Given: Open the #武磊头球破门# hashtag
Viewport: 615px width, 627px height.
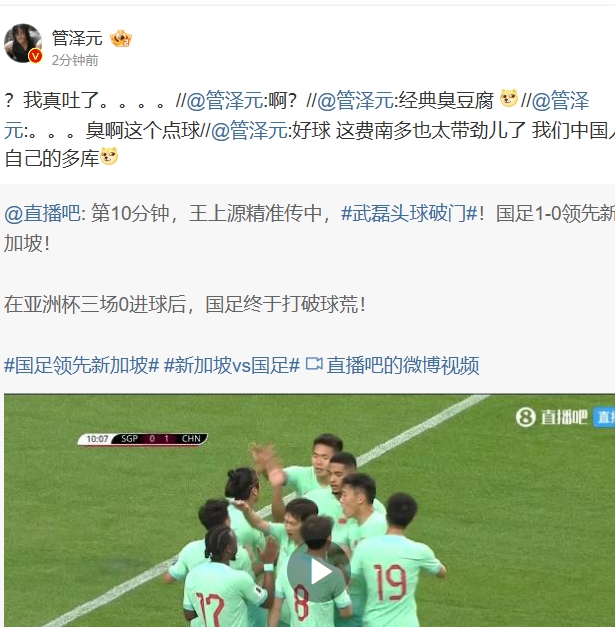Looking at the screenshot, I should pyautogui.click(x=409, y=213).
